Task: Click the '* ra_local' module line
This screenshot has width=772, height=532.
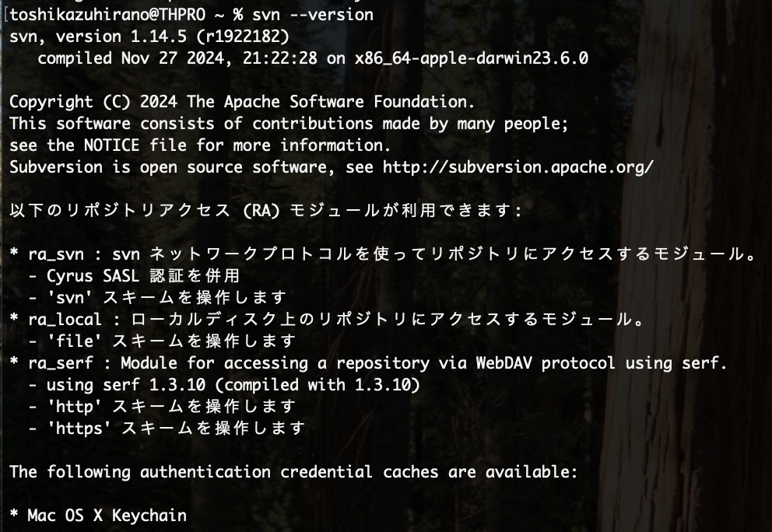Action: coord(326,320)
